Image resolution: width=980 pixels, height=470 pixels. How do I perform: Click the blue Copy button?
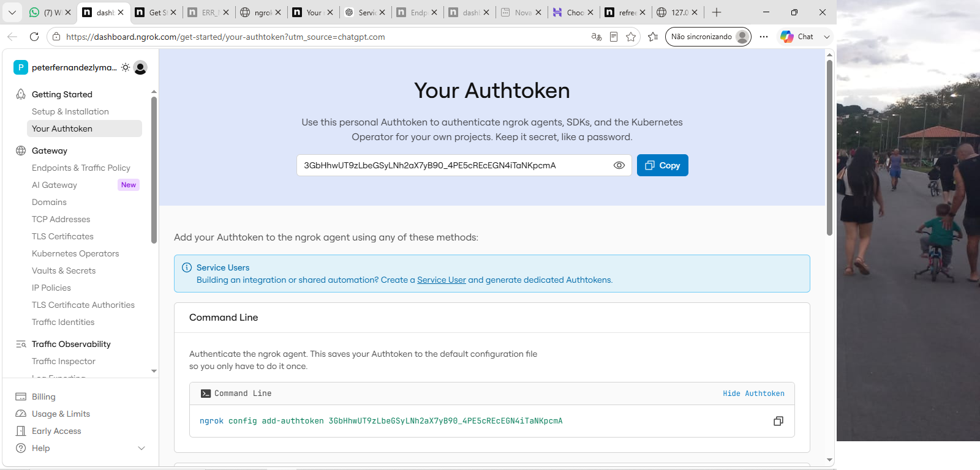(x=663, y=165)
